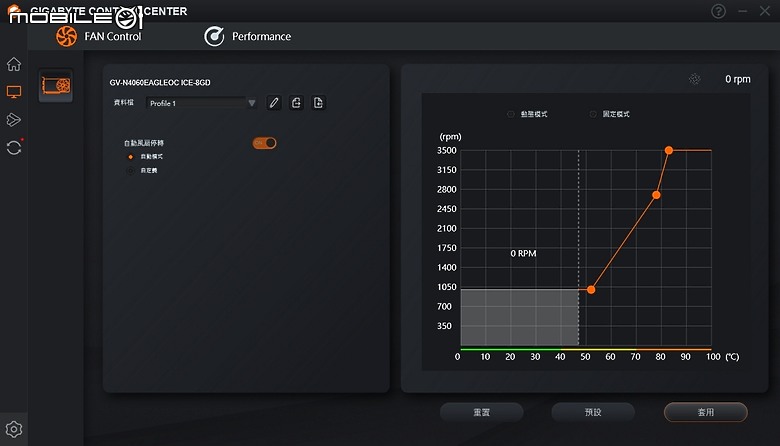
Task: Toggle the auto fan stop switch
Action: coord(264,143)
